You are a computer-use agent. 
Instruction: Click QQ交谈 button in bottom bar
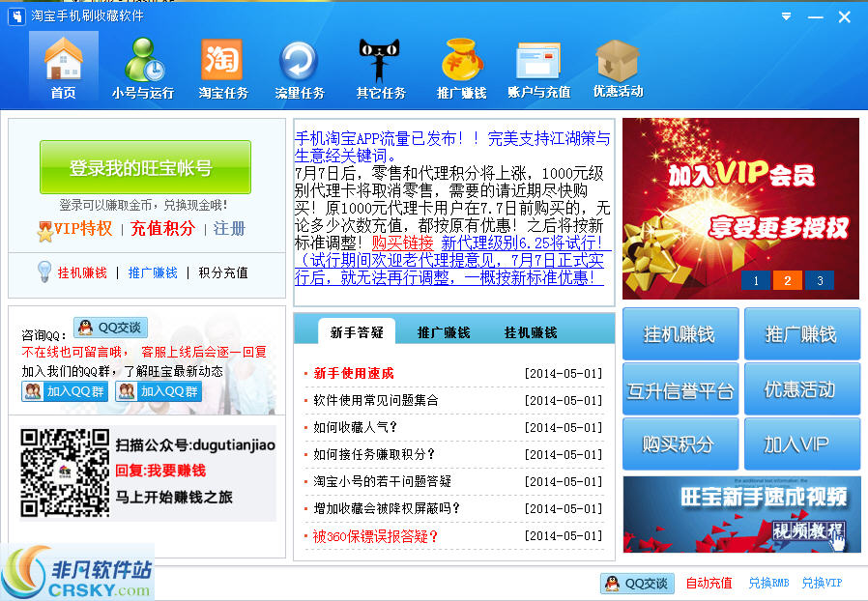(x=637, y=584)
